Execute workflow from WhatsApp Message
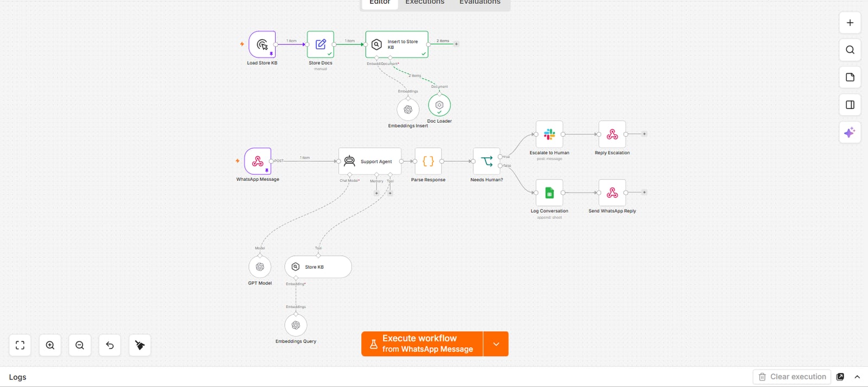Viewport: 868px width, 387px height. (x=422, y=344)
